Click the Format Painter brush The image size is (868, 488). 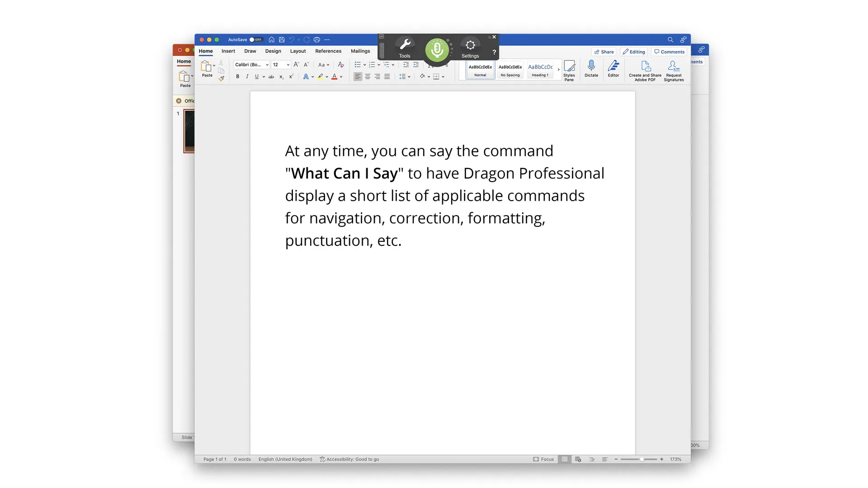222,79
